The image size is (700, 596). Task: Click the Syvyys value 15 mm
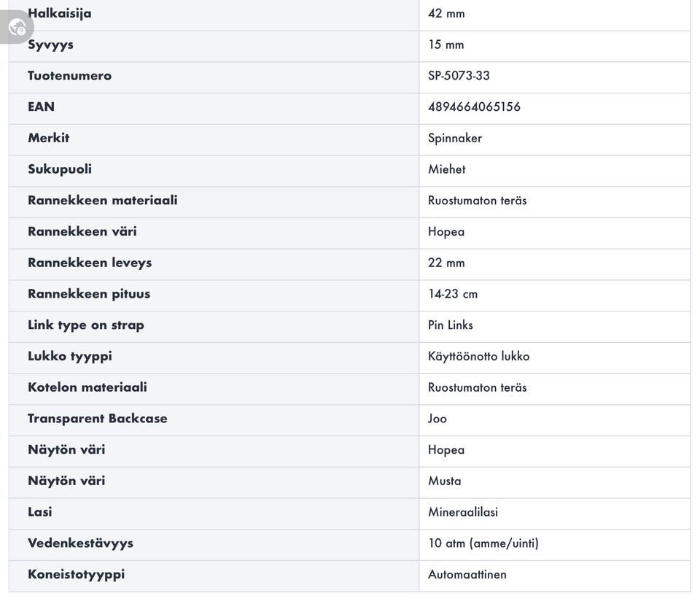446,44
